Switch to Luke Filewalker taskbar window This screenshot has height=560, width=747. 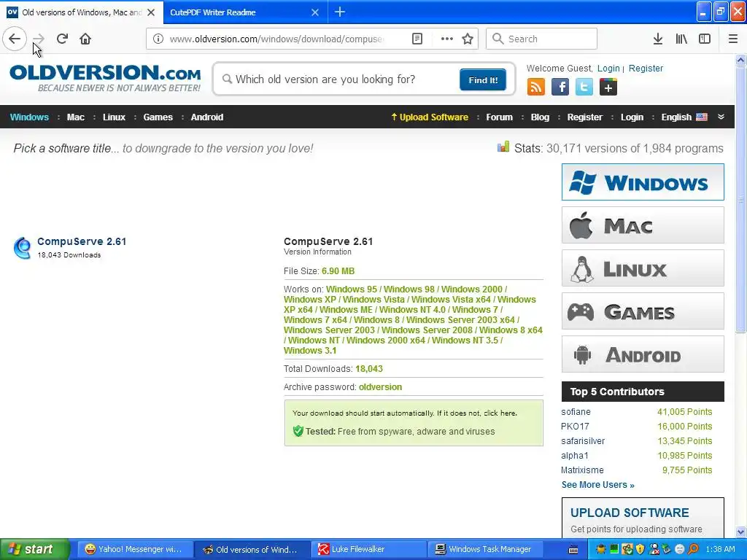(x=368, y=550)
